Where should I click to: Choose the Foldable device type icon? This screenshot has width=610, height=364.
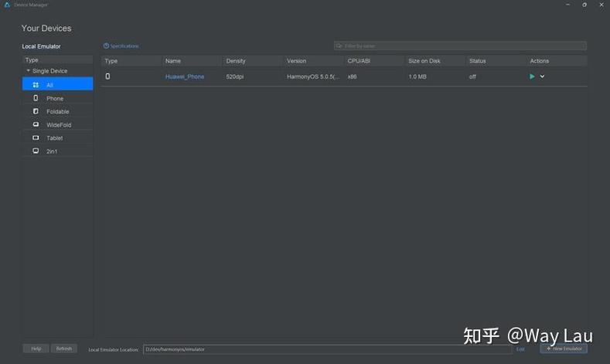point(36,111)
